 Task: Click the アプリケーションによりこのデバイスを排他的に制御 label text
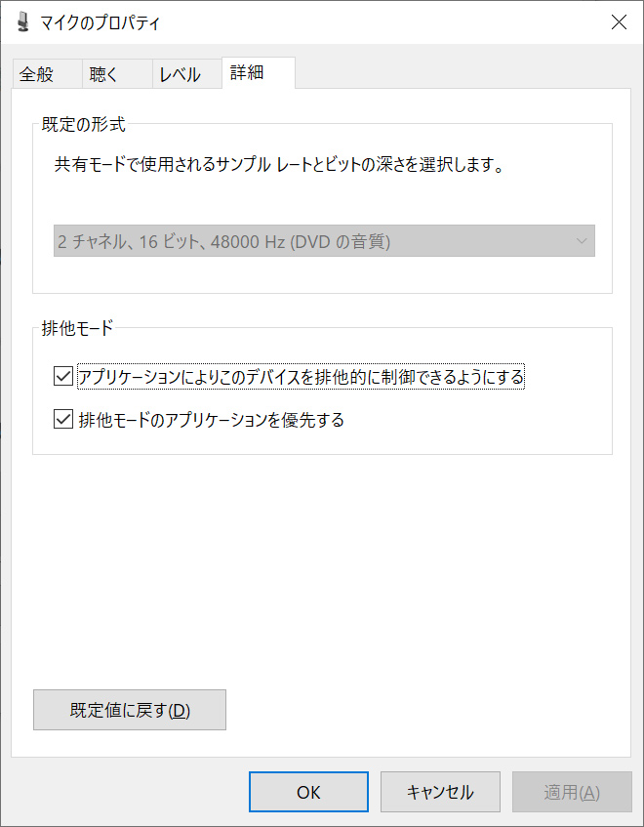(301, 376)
